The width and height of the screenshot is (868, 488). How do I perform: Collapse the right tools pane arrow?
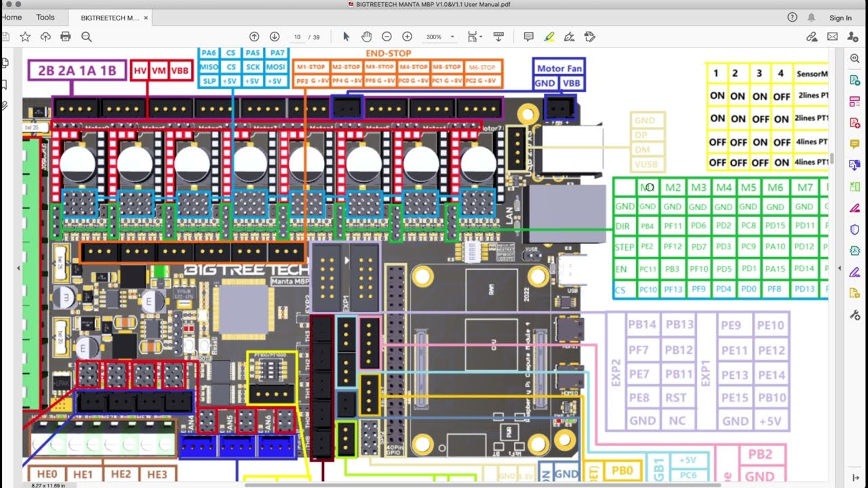coord(839,268)
